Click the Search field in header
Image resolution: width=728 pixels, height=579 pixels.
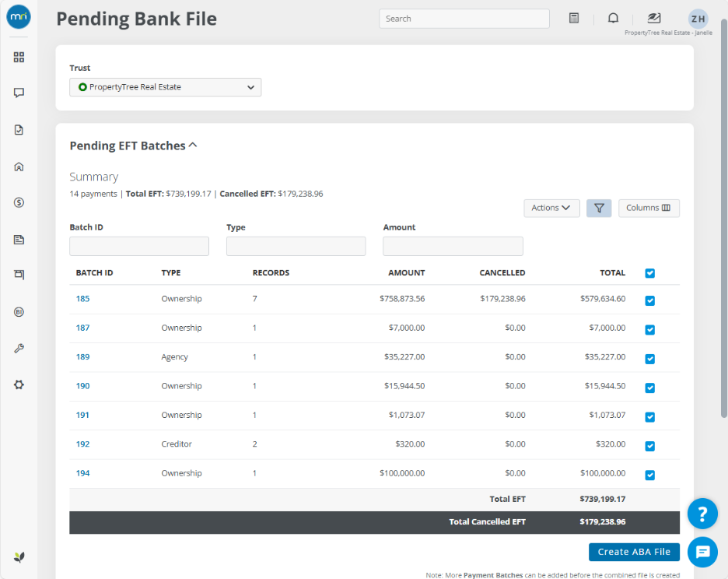pyautogui.click(x=464, y=19)
